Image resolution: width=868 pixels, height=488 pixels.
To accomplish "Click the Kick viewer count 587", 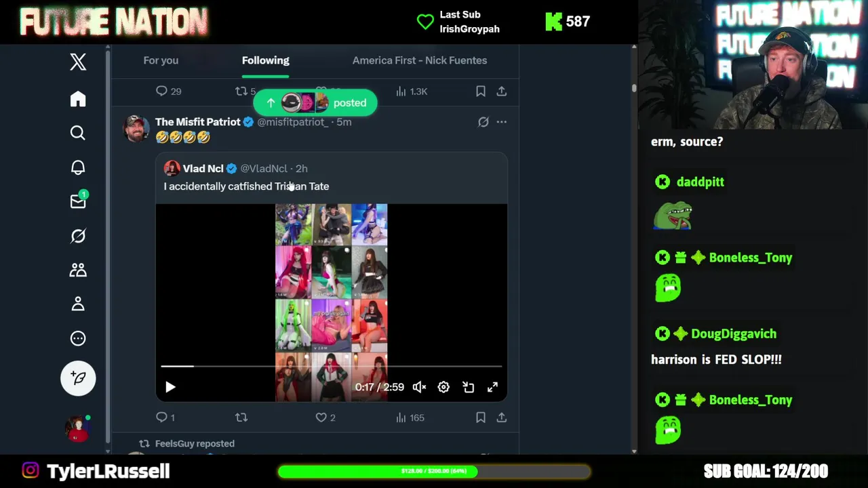I will (x=577, y=22).
